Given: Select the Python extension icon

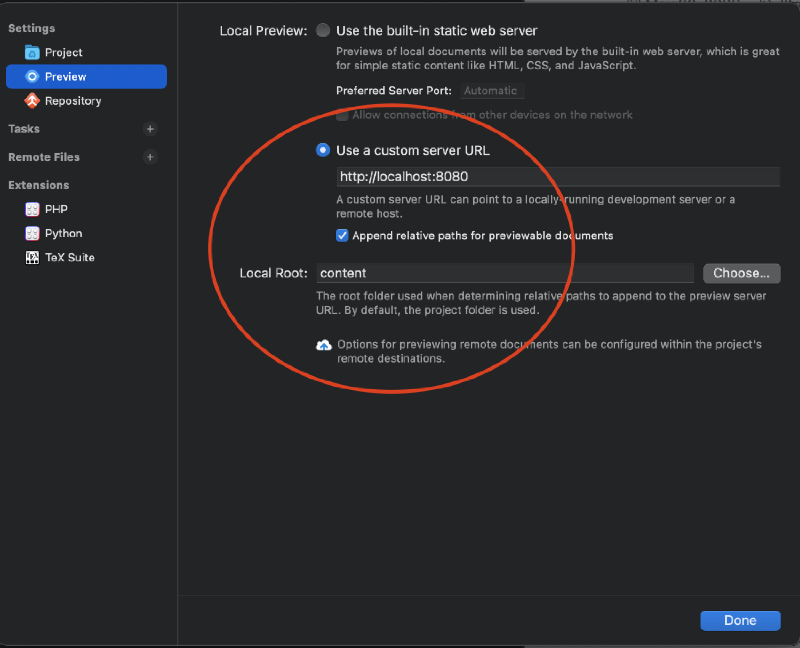Looking at the screenshot, I should (32, 233).
